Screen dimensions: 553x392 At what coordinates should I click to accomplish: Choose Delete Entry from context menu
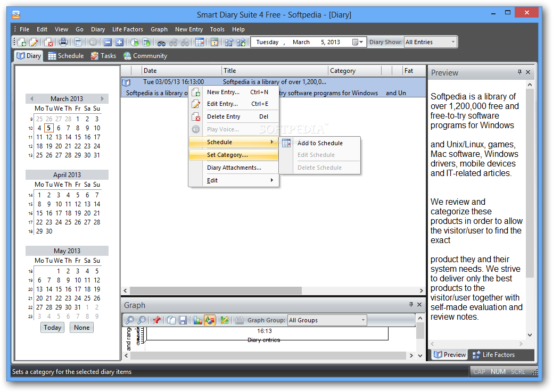234,116
